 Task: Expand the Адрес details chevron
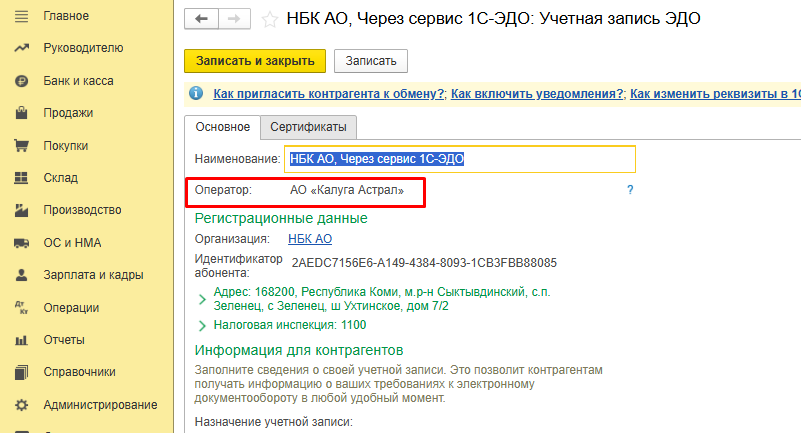(x=202, y=299)
